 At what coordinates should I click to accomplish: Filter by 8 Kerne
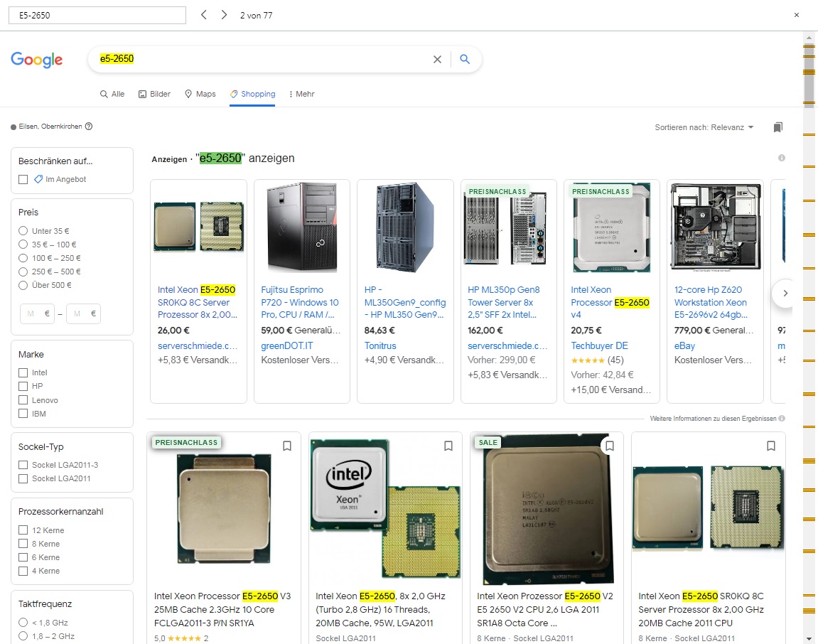23,543
